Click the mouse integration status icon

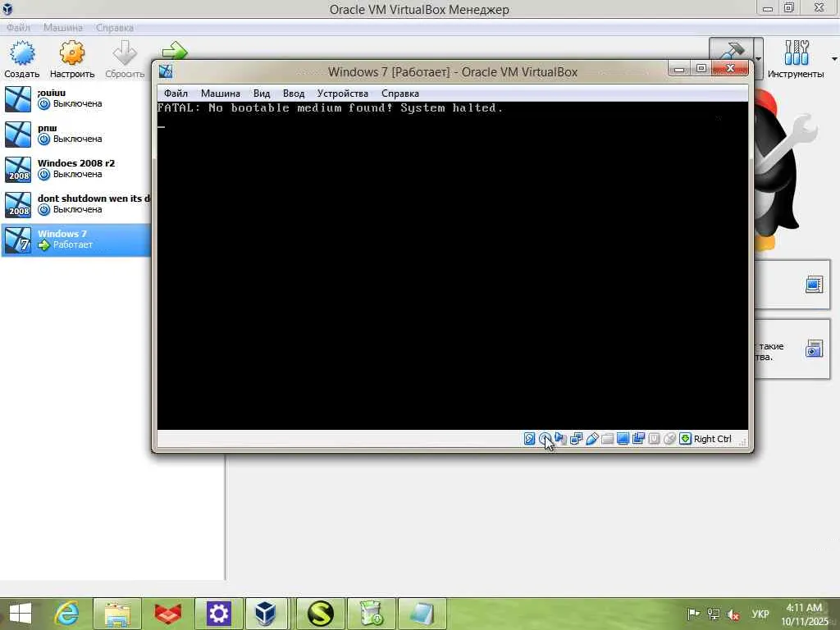pyautogui.click(x=669, y=439)
